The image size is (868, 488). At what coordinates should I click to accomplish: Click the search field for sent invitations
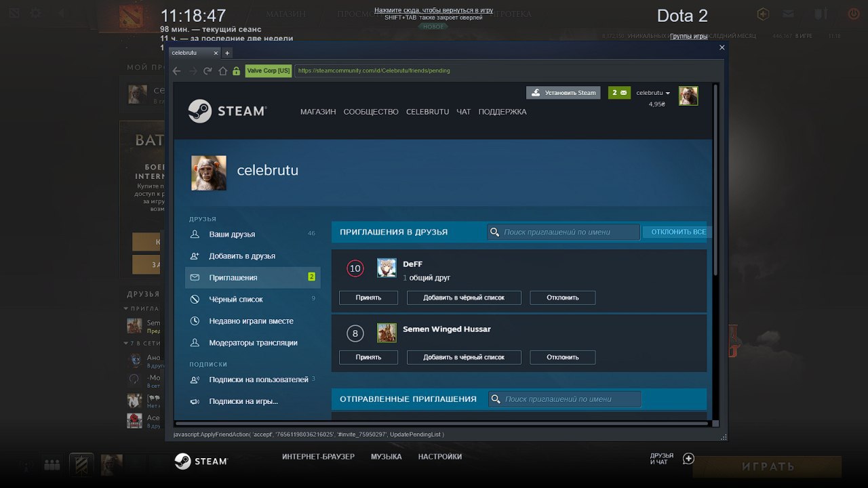click(x=565, y=399)
